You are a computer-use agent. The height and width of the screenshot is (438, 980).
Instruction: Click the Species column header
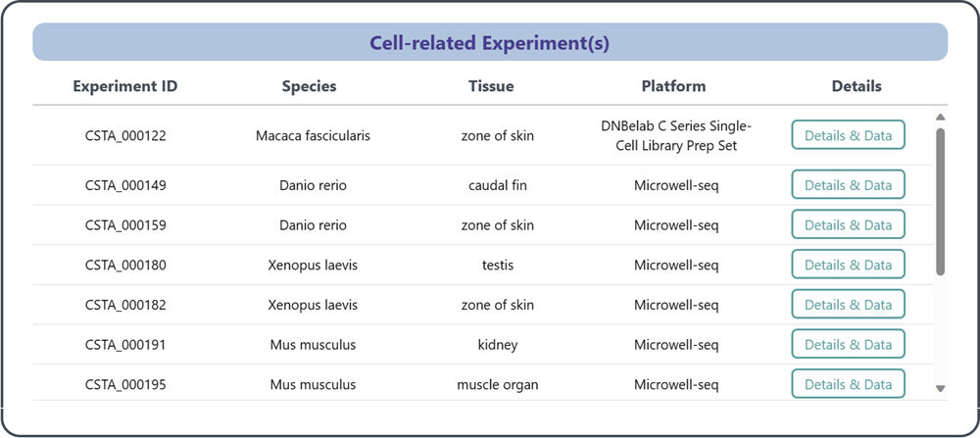tap(309, 86)
